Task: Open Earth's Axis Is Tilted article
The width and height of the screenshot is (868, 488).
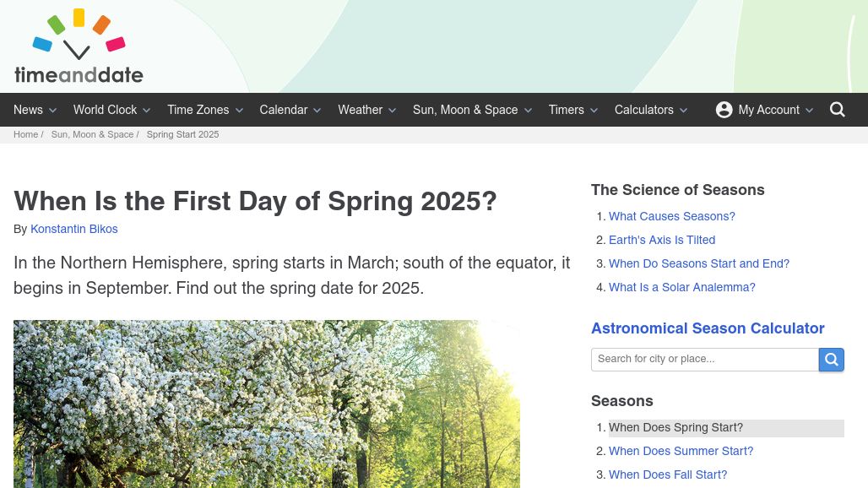Action: click(662, 240)
